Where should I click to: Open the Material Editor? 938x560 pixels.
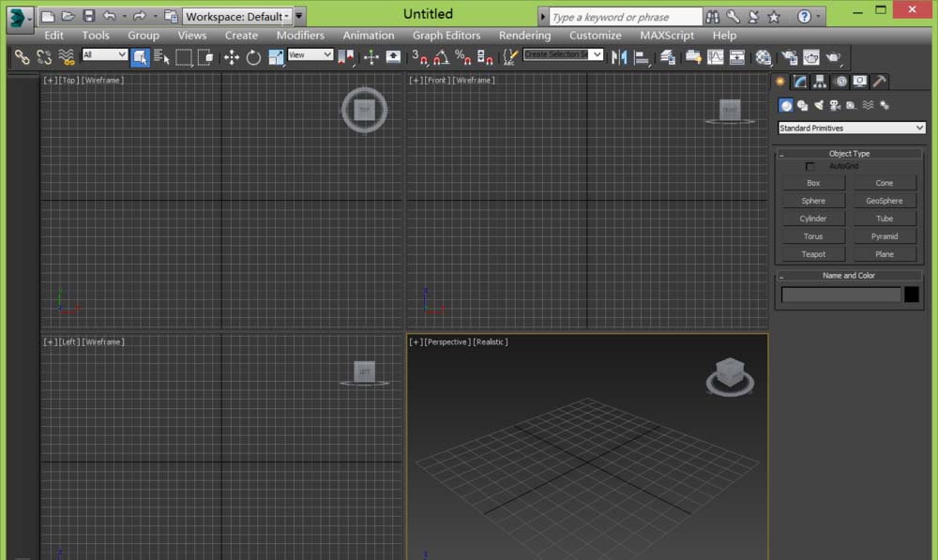click(x=764, y=57)
